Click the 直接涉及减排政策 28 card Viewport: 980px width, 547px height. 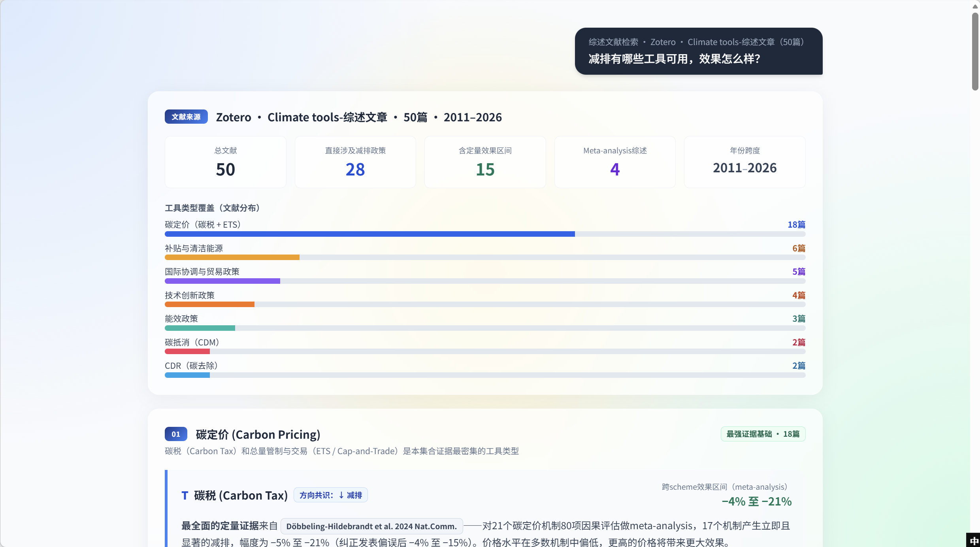tap(355, 162)
